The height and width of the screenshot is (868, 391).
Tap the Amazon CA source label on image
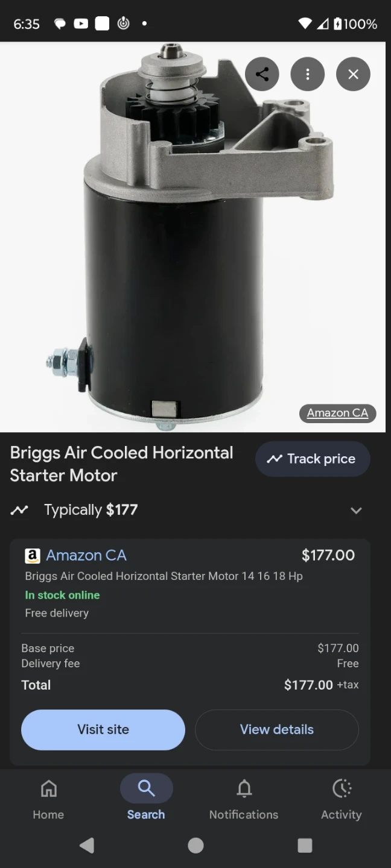pos(337,413)
